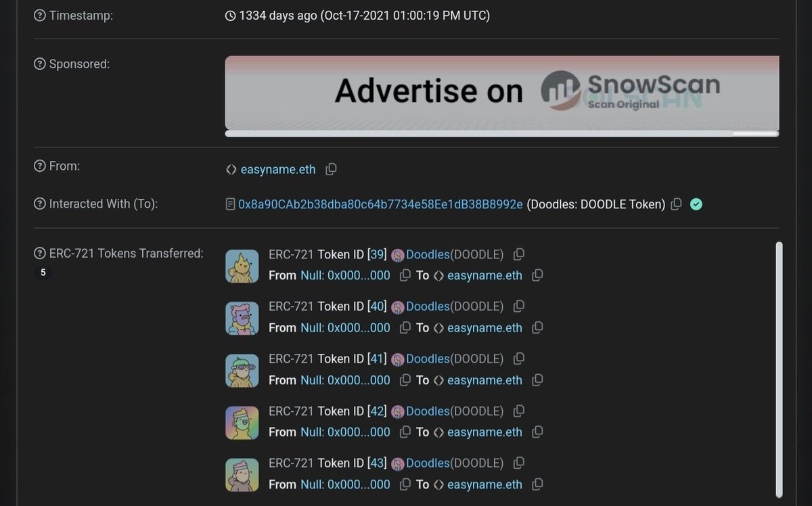Copy Null address in Token ID 43 row
812x506 pixels.
[x=405, y=484]
